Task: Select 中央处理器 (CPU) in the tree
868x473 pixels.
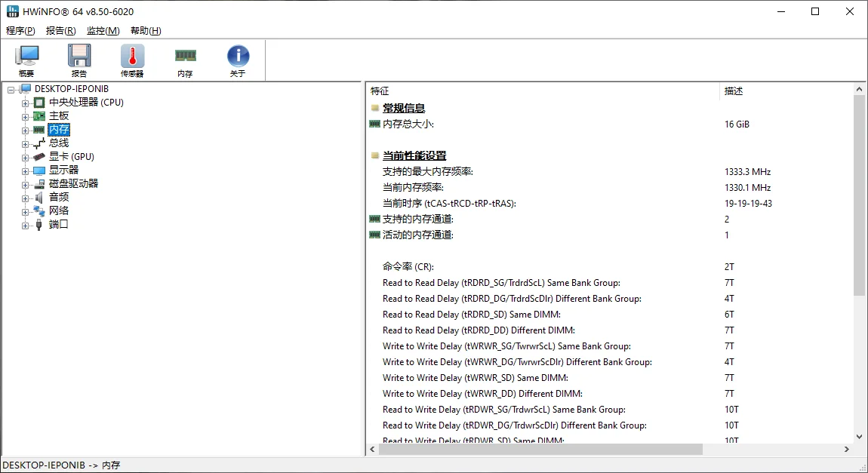Action: (86, 103)
